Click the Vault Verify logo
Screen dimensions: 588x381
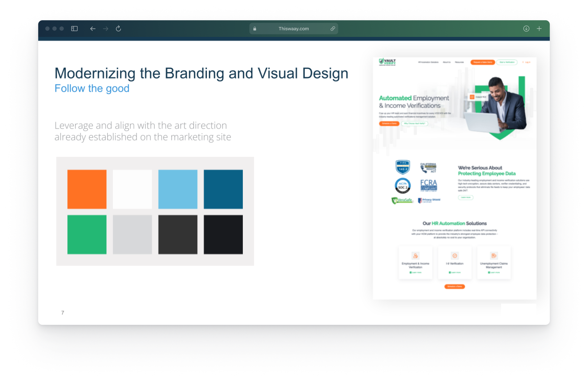pos(388,62)
